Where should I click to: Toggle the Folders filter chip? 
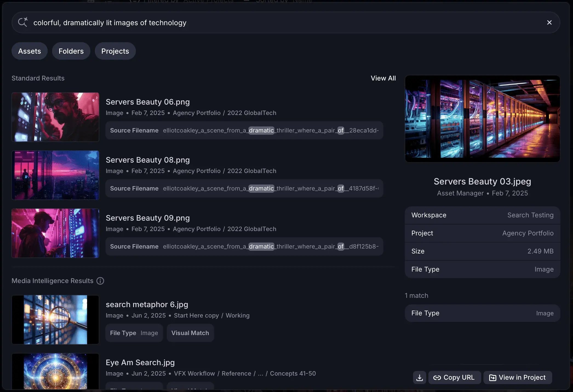[x=71, y=51]
